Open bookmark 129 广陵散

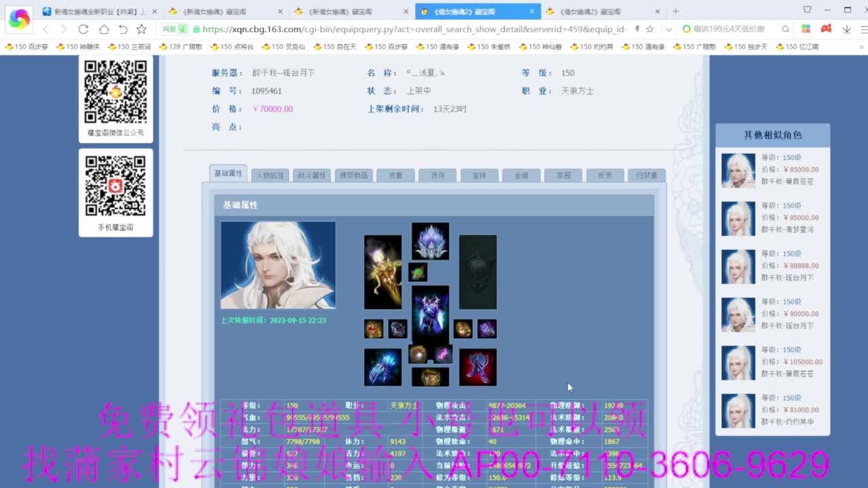180,47
